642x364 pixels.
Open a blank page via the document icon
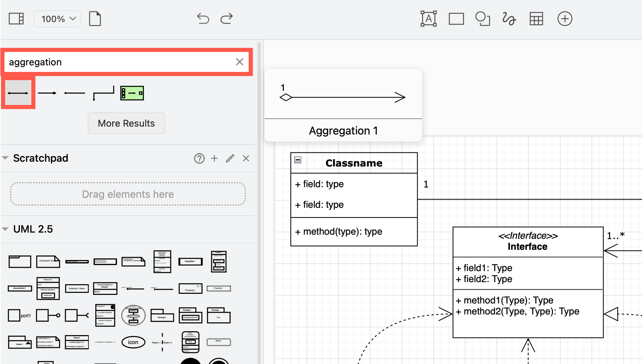(x=95, y=19)
